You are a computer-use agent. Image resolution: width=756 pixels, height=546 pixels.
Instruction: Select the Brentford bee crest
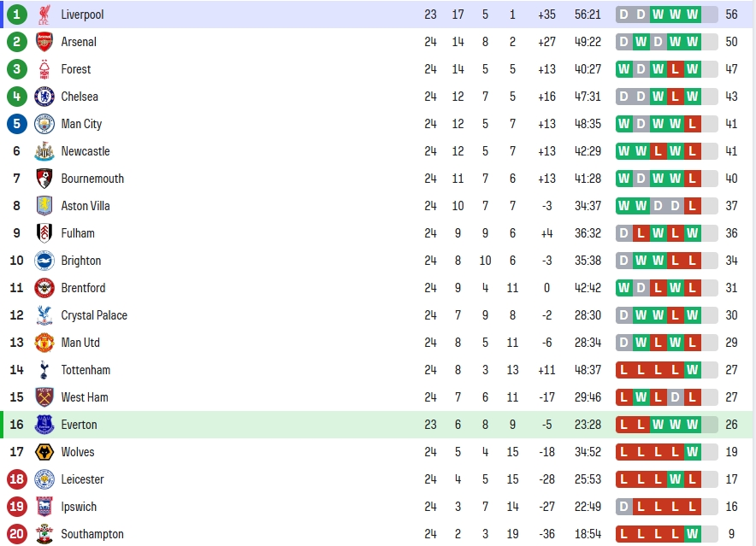pos(44,288)
